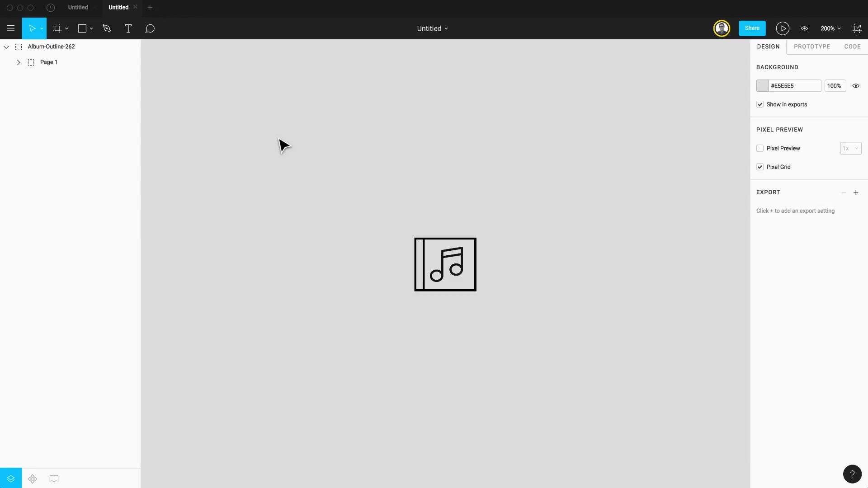Image resolution: width=868 pixels, height=488 pixels.
Task: Switch to the Code tab
Action: click(x=853, y=47)
